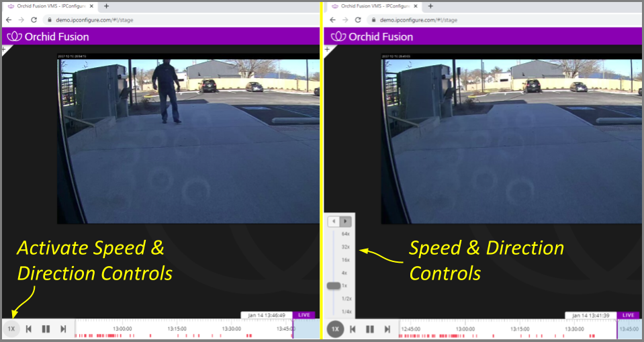Click the Jan 14 13:41:39 timestamp label
Screen dimensions: 644x342
tap(590, 315)
